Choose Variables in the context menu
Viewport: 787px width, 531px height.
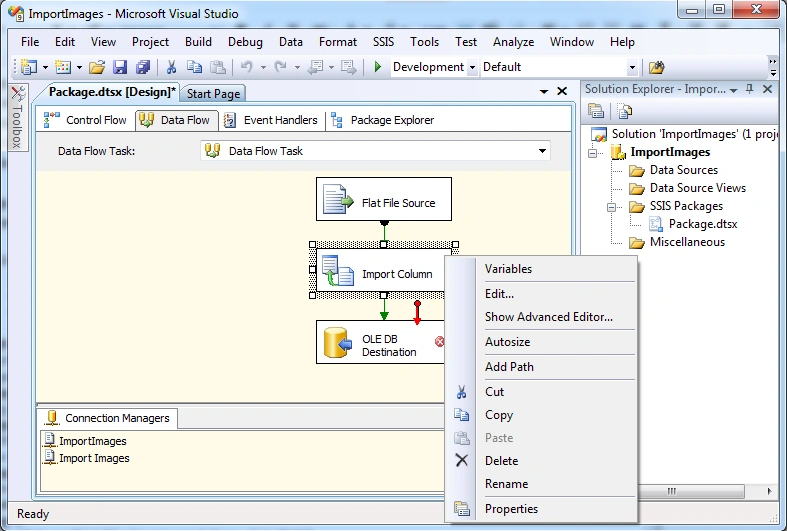(x=508, y=269)
